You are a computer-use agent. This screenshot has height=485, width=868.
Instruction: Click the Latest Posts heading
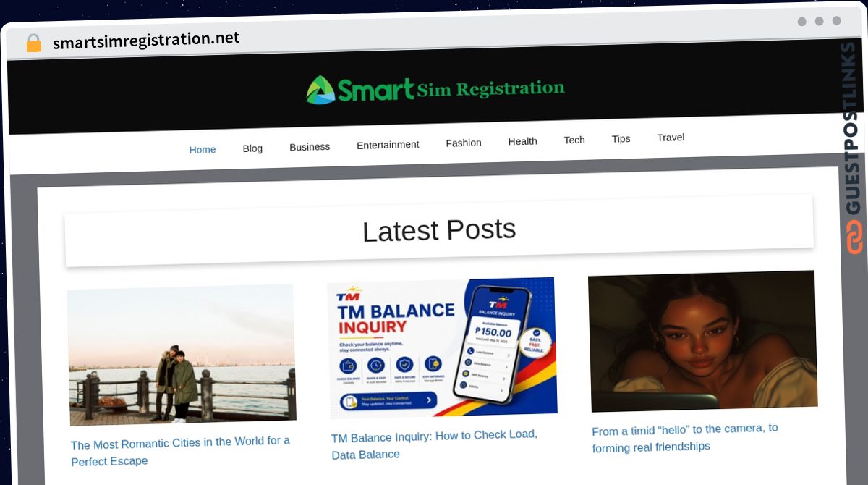tap(439, 230)
